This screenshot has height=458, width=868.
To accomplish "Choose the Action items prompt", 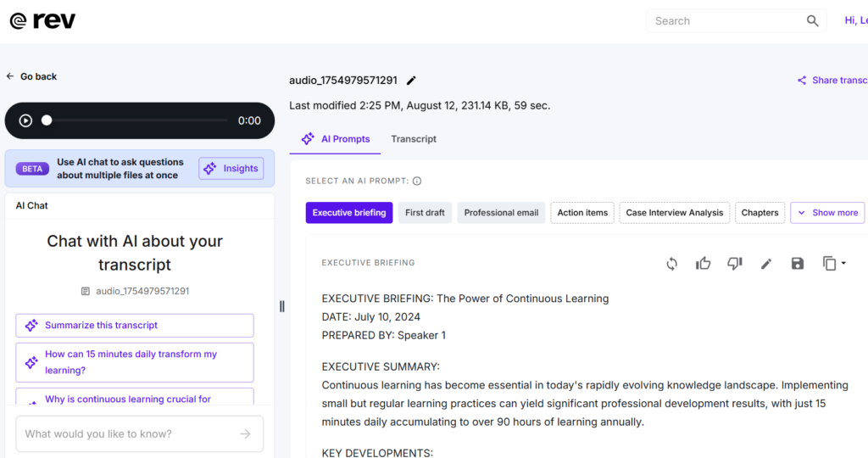I will coord(582,213).
